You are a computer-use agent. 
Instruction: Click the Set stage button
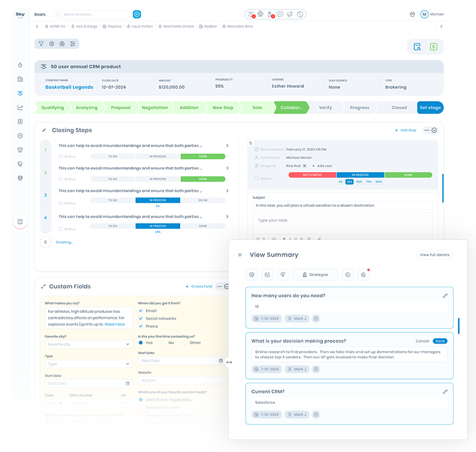click(430, 107)
